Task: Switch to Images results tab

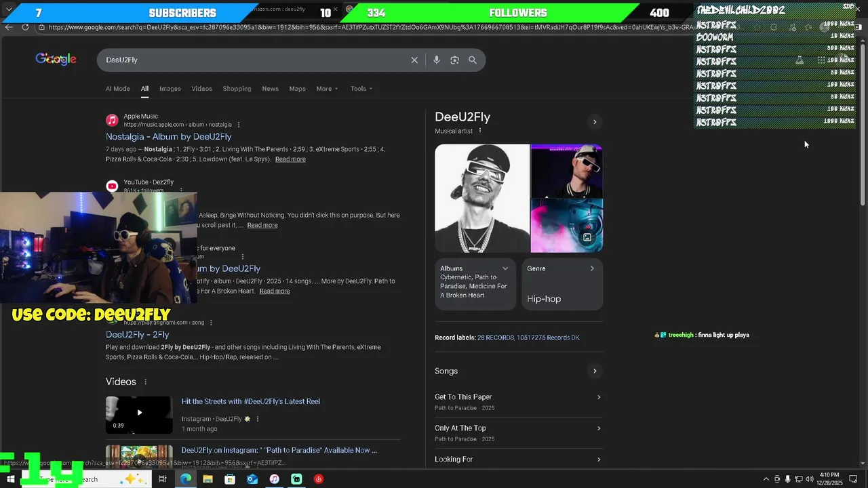Action: pos(170,89)
